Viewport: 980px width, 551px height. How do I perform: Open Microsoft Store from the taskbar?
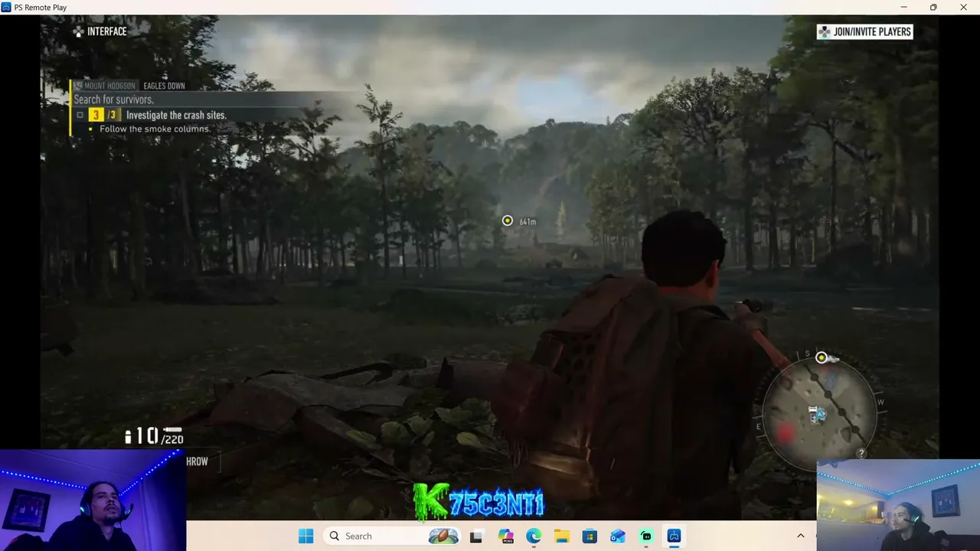[x=590, y=536]
